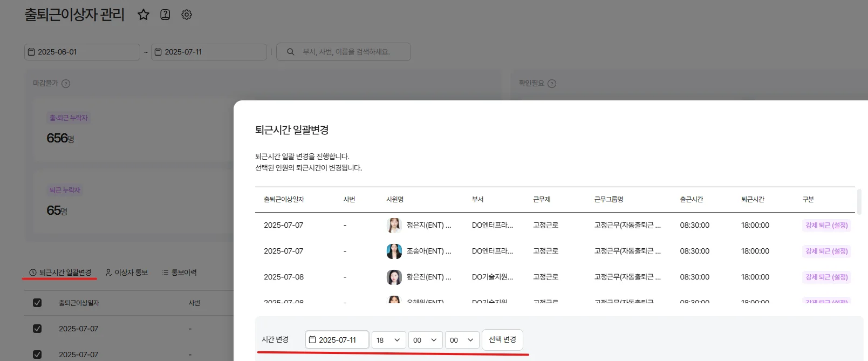Click the info icon beside 마감불가

[x=66, y=84]
